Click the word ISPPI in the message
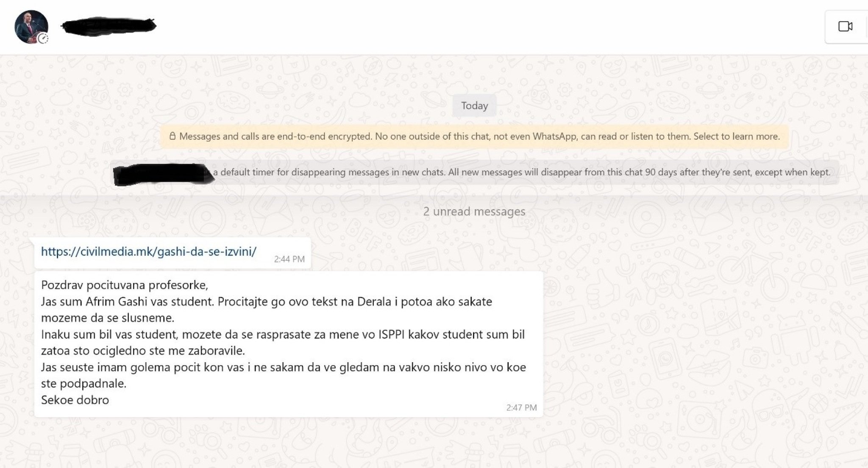The image size is (868, 468). pyautogui.click(x=392, y=335)
